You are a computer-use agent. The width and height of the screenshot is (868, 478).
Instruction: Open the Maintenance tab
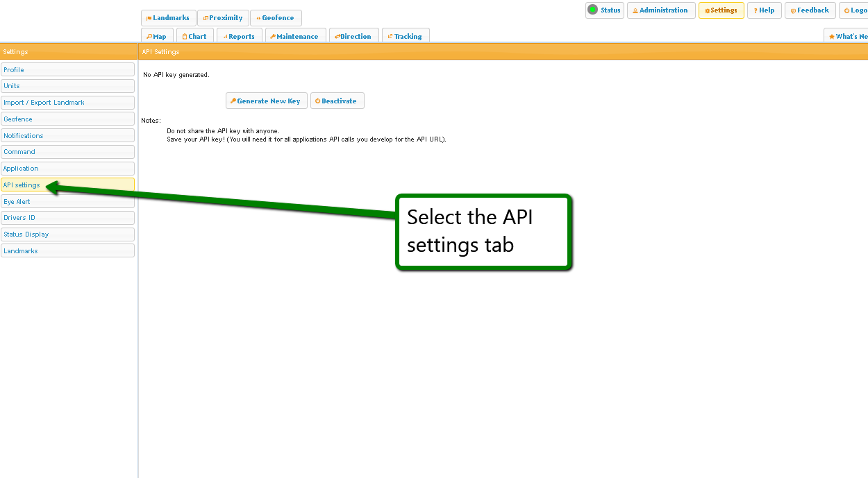pos(294,36)
